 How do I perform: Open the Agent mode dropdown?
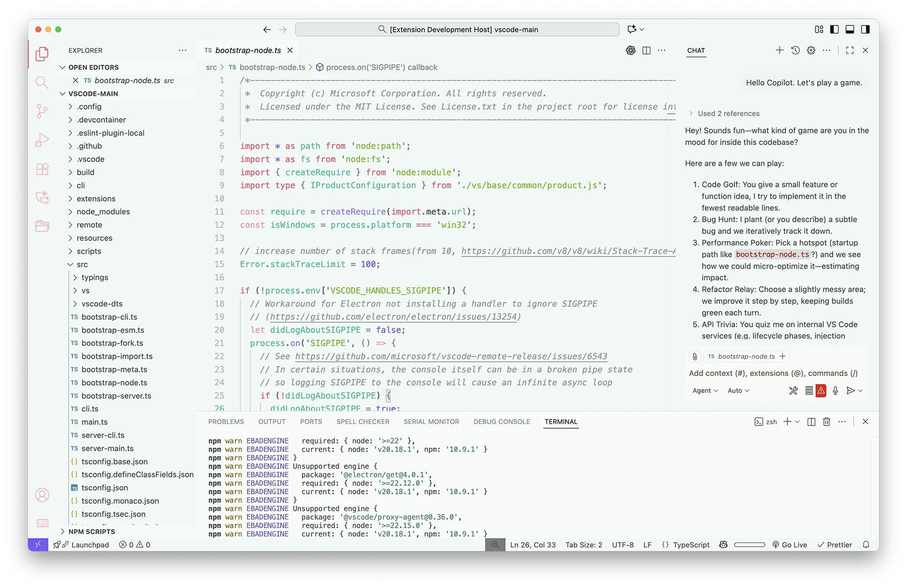[x=704, y=391]
